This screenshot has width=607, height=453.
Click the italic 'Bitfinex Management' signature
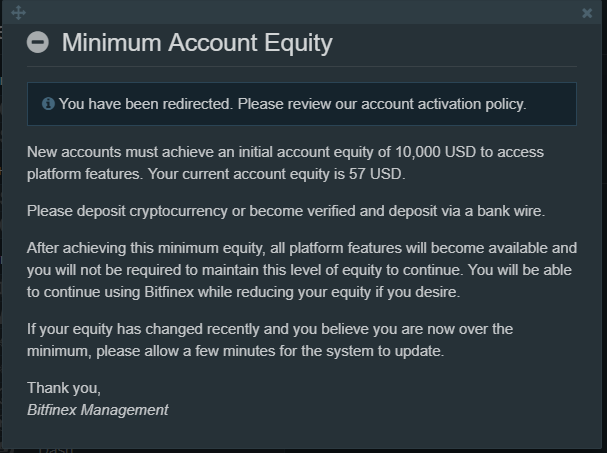tap(98, 410)
